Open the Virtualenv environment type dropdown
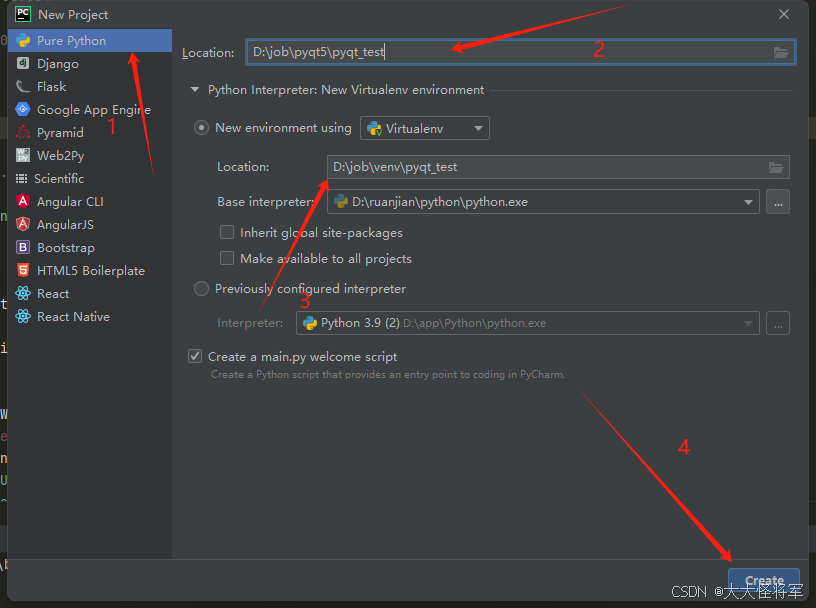This screenshot has height=608, width=816. tap(425, 128)
